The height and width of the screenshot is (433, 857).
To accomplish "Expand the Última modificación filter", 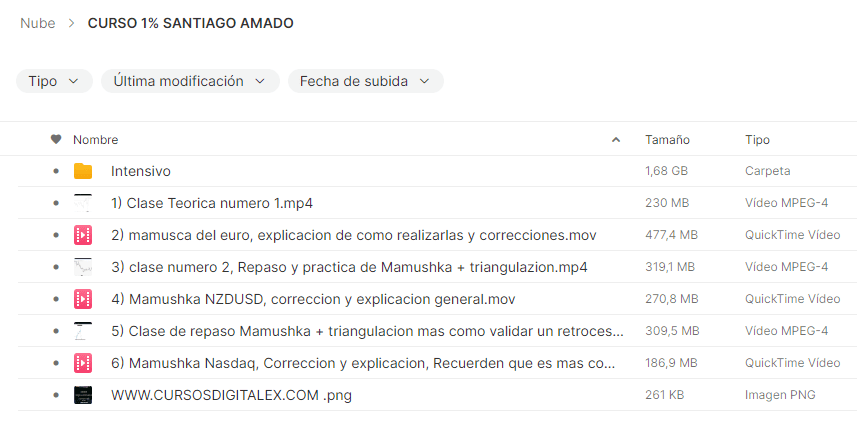I will (x=190, y=81).
